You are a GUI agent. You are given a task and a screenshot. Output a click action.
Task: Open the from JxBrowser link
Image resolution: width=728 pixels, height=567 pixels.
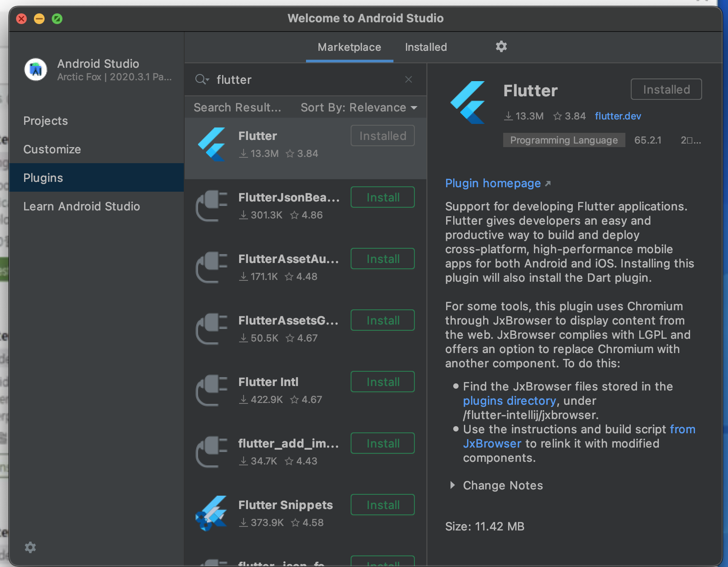pyautogui.click(x=682, y=429)
